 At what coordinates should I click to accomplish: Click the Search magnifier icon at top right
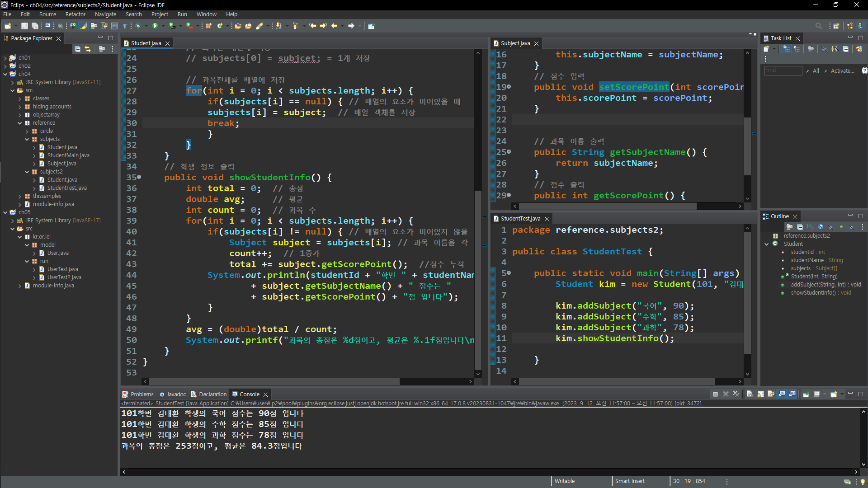(x=818, y=26)
